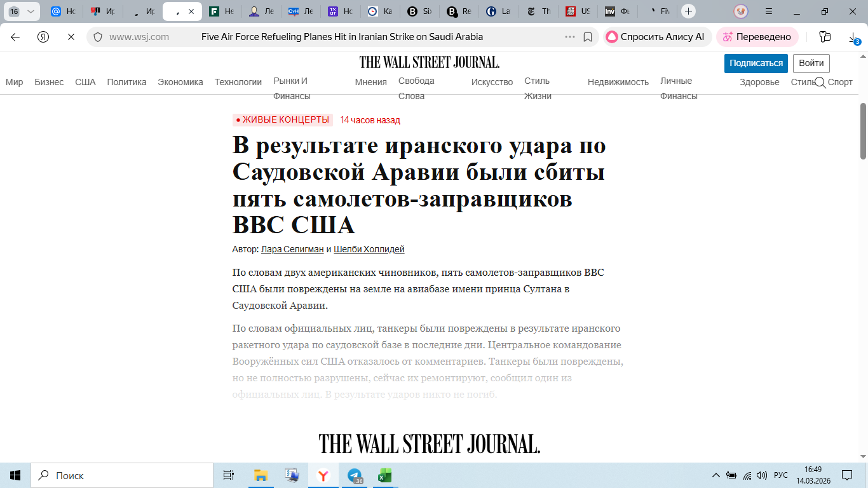Open Telegram from the taskbar
Image resolution: width=868 pixels, height=488 pixels.
pyautogui.click(x=355, y=475)
